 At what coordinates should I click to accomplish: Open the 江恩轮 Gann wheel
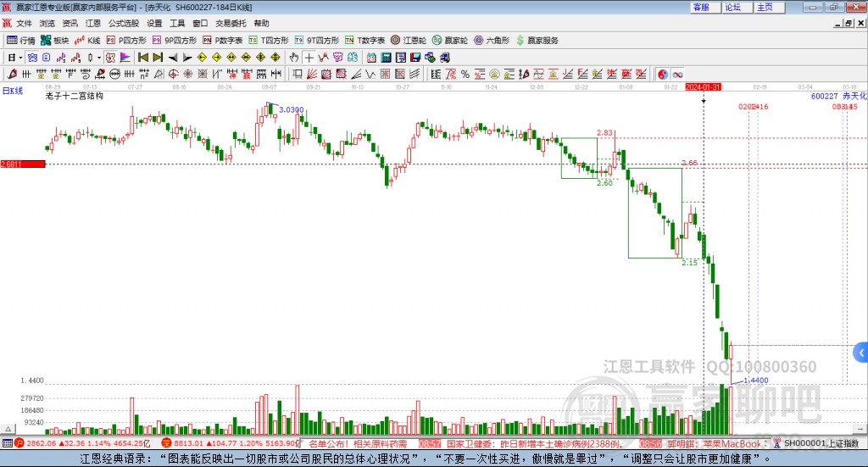tap(409, 41)
